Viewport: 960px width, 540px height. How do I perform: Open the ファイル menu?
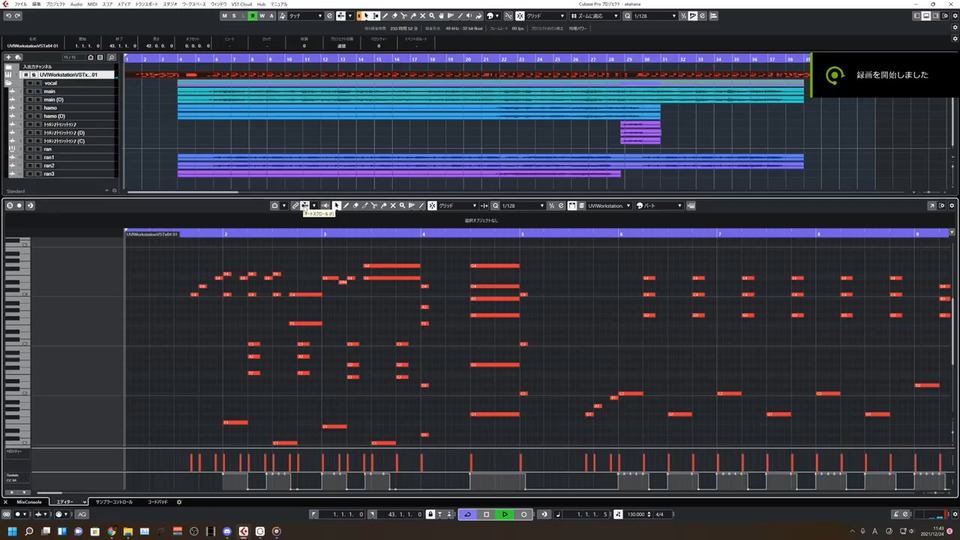[x=20, y=4]
